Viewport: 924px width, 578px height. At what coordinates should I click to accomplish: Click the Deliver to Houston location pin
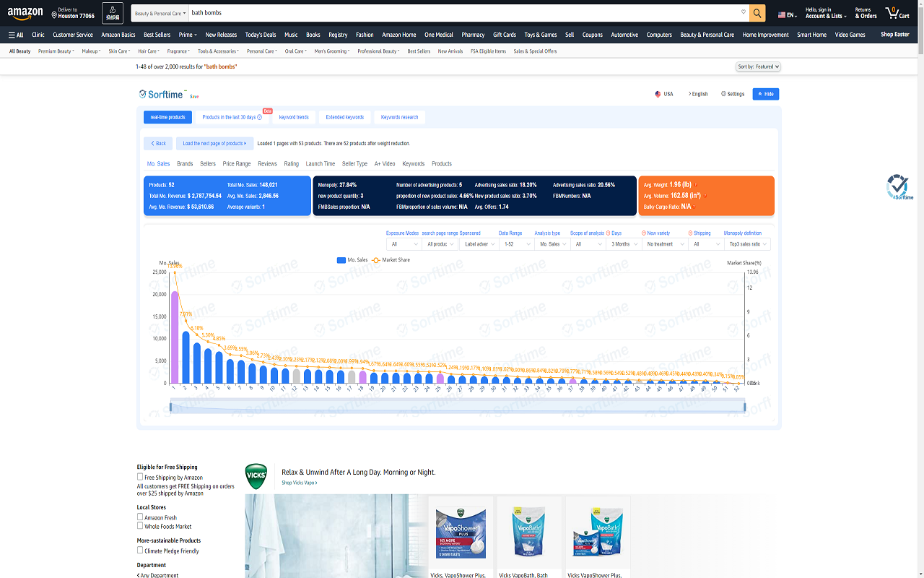click(55, 14)
